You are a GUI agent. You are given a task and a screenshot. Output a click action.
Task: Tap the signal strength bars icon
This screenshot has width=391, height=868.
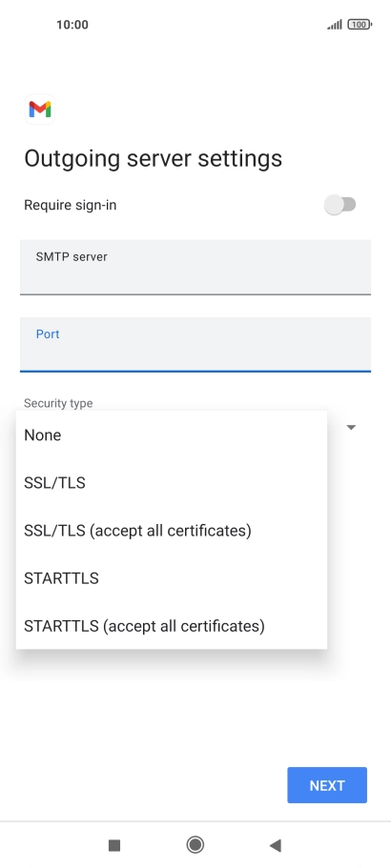[x=335, y=25]
